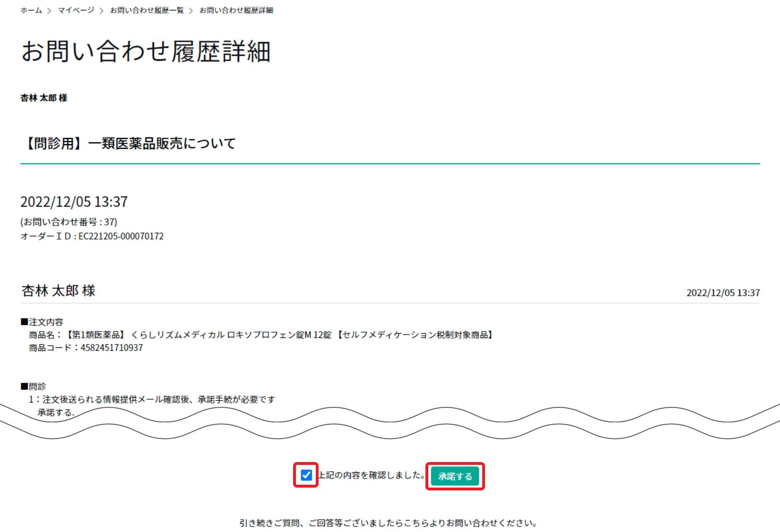The width and height of the screenshot is (780, 532).
Task: Select お問い合わせ履歴詳細 breadcrumb text
Action: click(x=236, y=10)
